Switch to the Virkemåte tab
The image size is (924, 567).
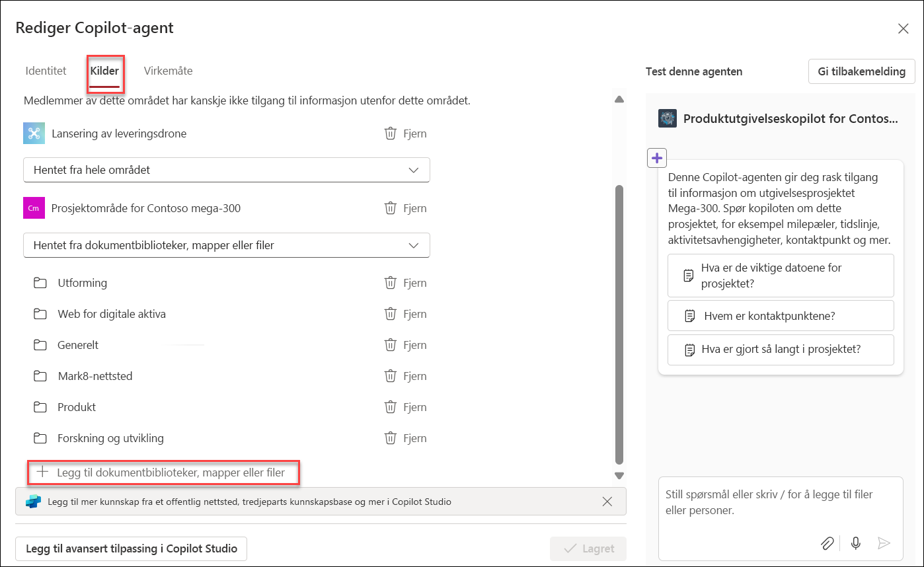click(168, 71)
